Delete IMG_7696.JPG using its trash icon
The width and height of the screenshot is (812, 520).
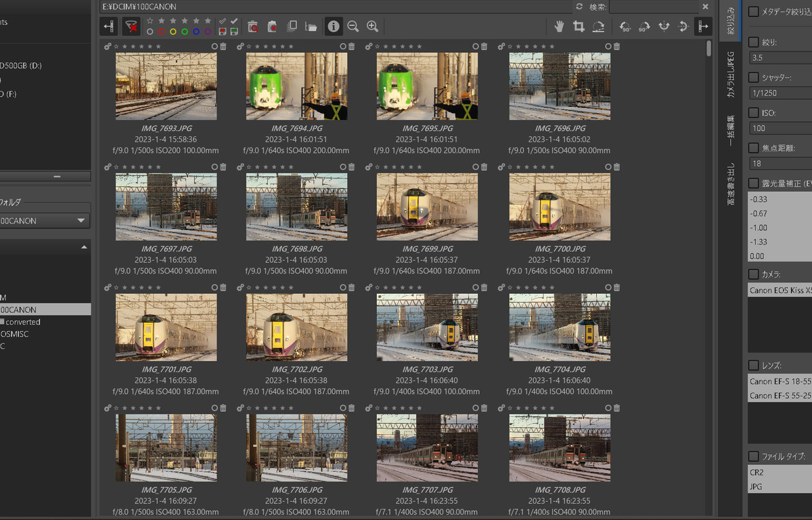pos(616,47)
